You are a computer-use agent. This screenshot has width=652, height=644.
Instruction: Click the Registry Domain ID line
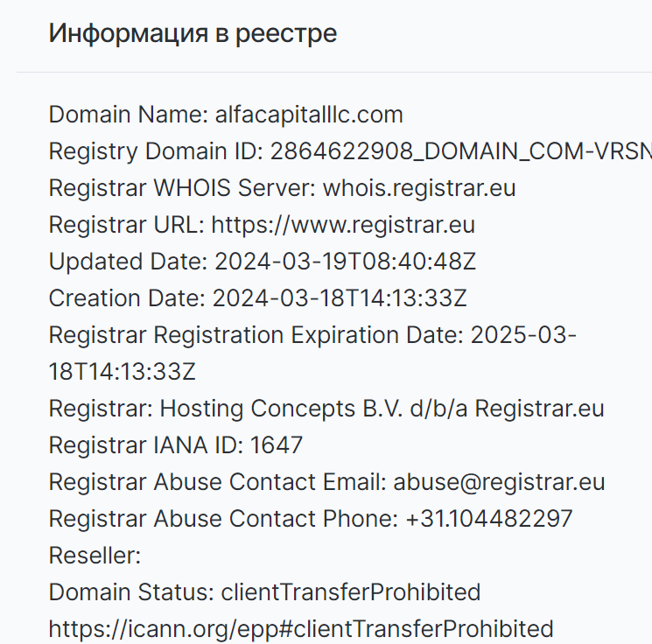pos(350,150)
